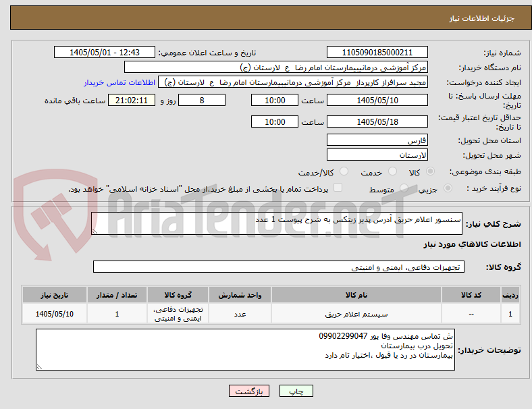
Task: Click the resize handle of description box
Action: tap(95, 231)
